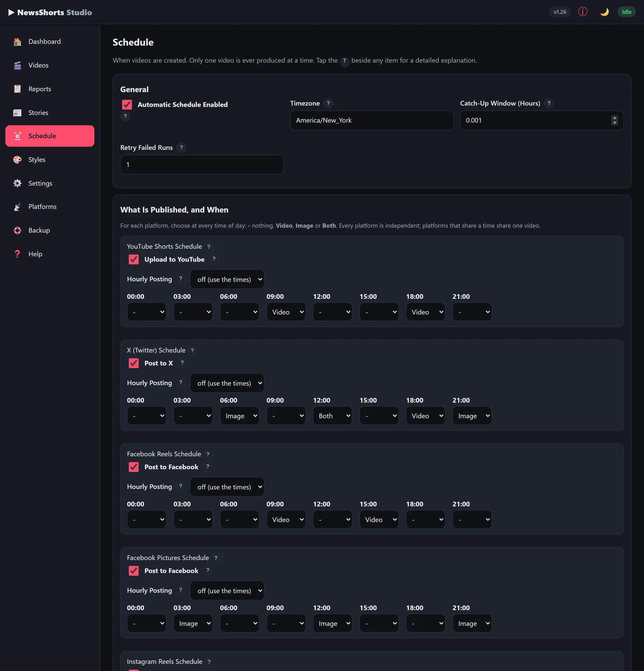Click the Timezone input field
This screenshot has width=644, height=671.
pyautogui.click(x=372, y=120)
